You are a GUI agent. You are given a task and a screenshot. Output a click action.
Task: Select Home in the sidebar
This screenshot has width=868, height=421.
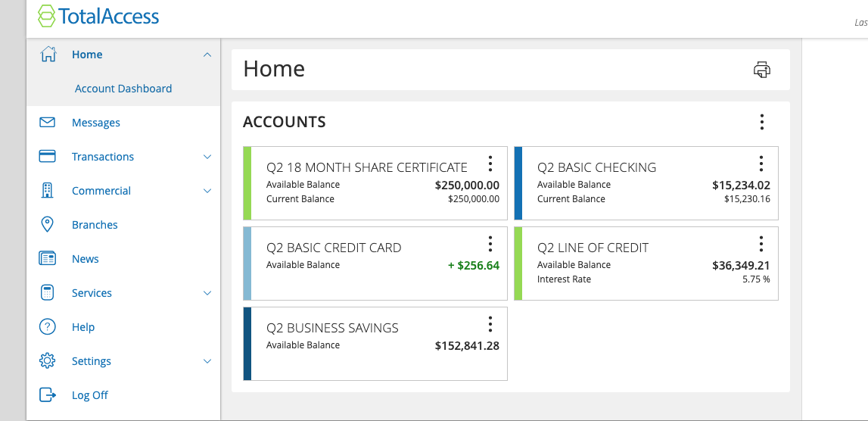pyautogui.click(x=87, y=55)
